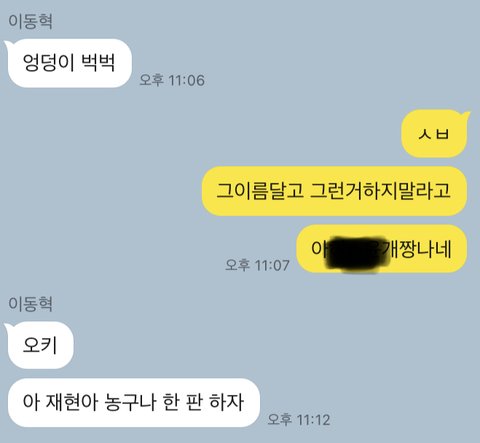Tap the tail of the '엉덩이 벅벅' bubble

point(8,45)
